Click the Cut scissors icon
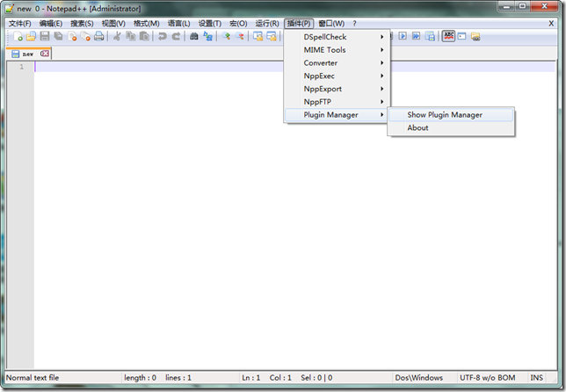 coord(117,36)
